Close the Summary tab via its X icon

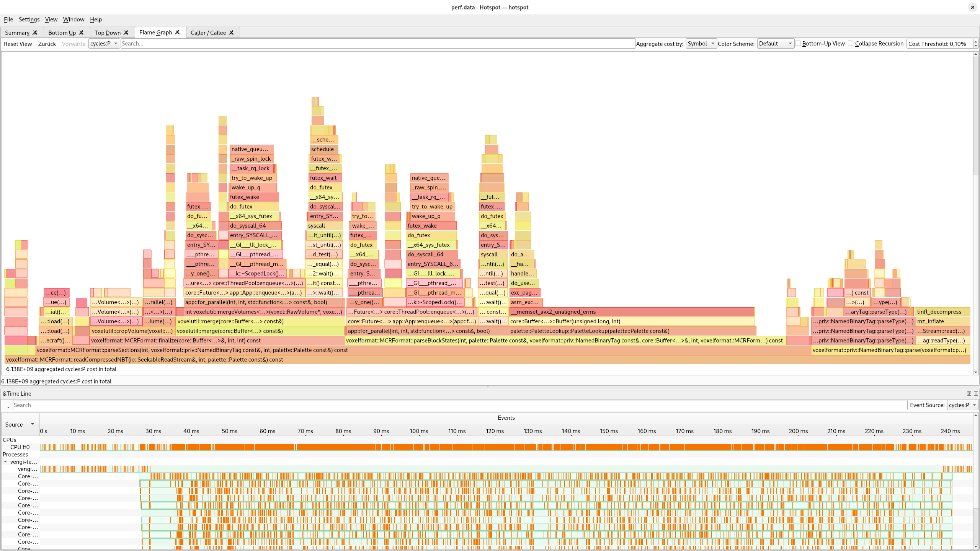click(35, 33)
